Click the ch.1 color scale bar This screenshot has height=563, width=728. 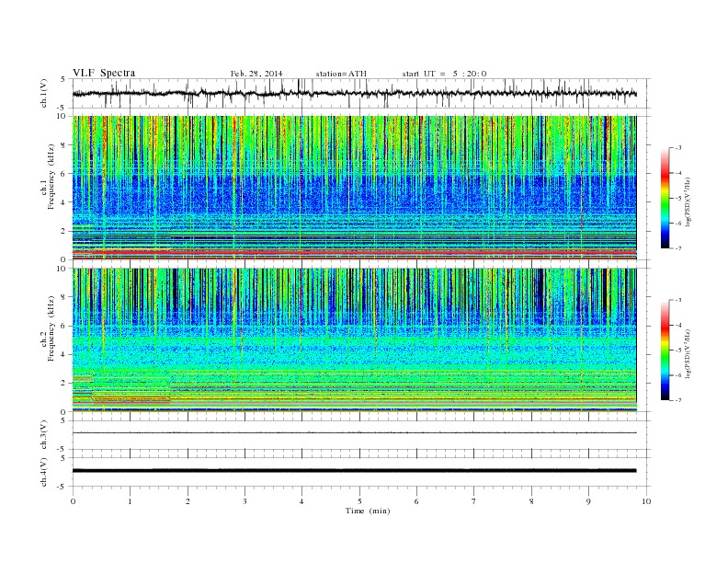[x=665, y=198]
